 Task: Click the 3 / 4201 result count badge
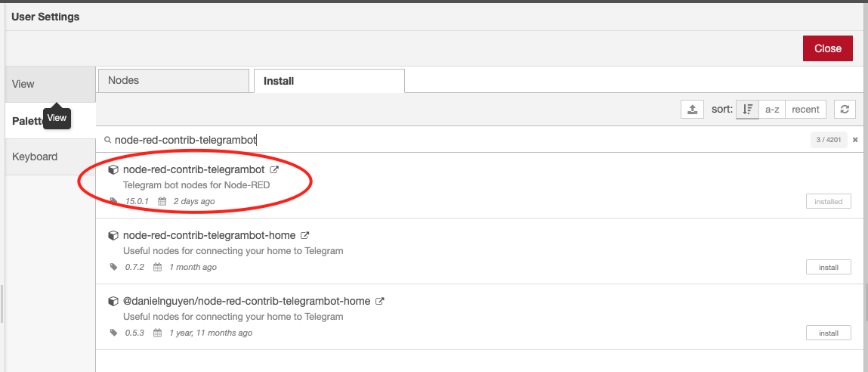pos(829,140)
